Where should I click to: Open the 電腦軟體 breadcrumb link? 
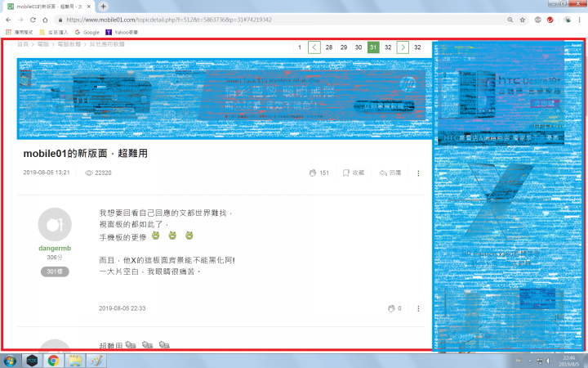coord(69,44)
